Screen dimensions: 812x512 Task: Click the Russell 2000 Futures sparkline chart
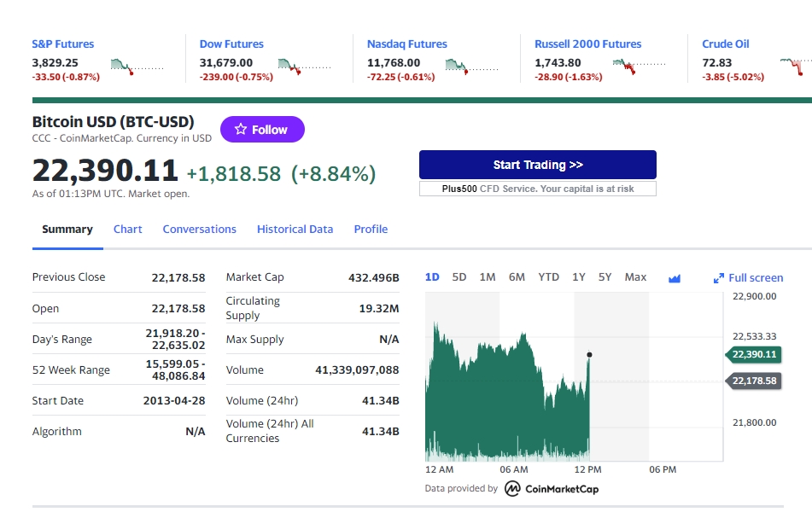click(x=639, y=67)
